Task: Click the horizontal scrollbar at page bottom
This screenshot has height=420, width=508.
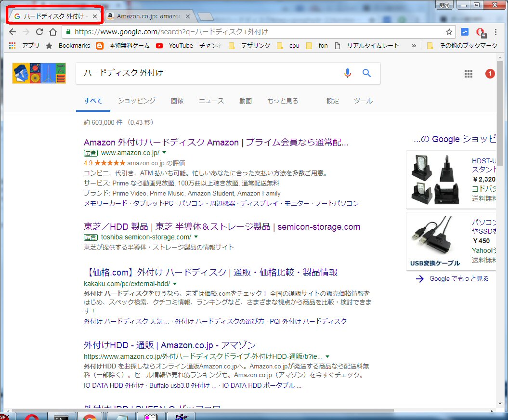Action: [x=203, y=410]
